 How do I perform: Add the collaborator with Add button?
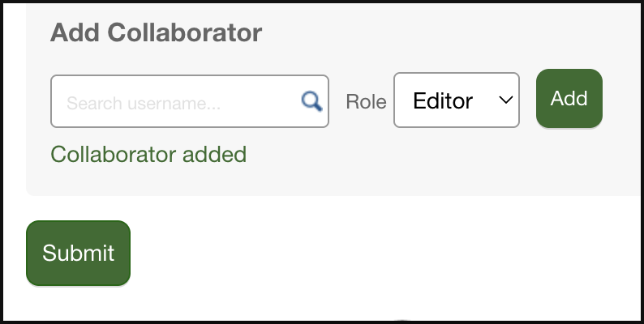[569, 98]
